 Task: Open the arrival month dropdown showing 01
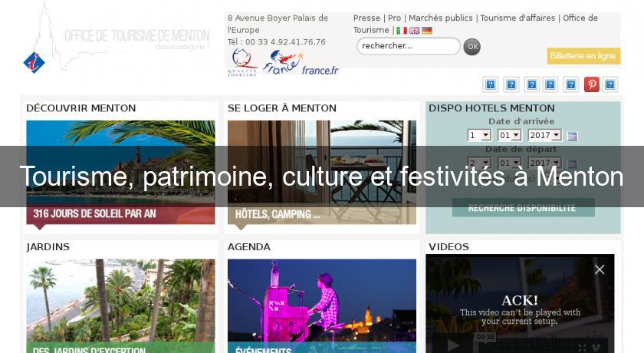(x=509, y=135)
